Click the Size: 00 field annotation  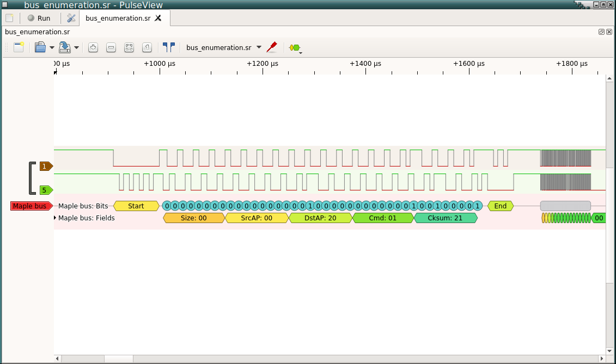(x=194, y=218)
